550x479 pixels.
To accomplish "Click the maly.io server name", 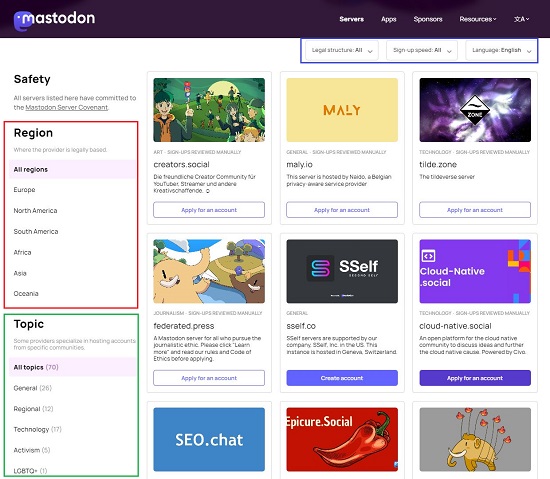I will (299, 164).
